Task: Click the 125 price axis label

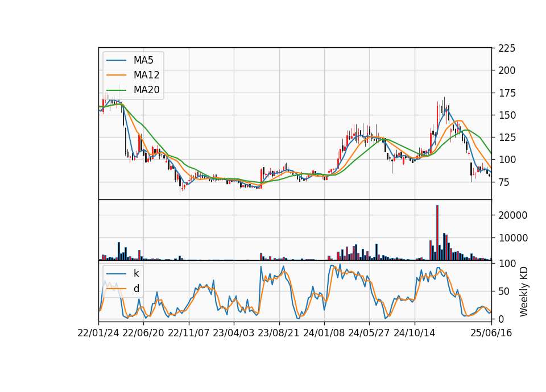Action: [507, 137]
